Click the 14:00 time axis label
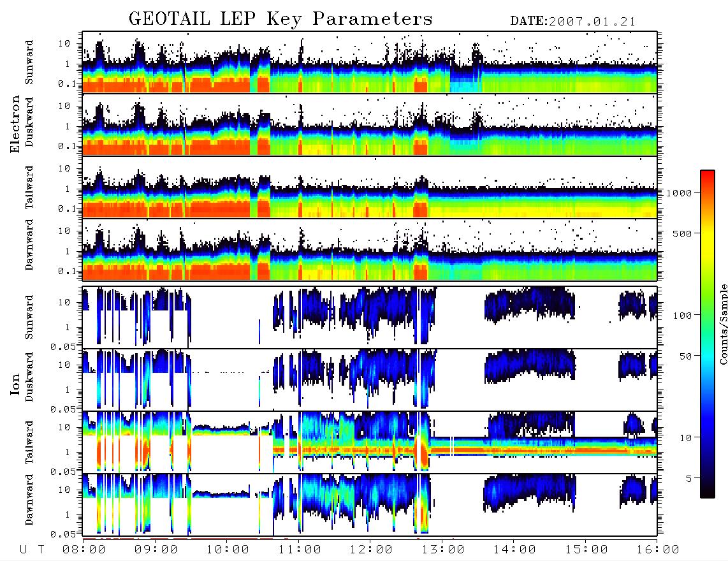Screen dimensions: 728x561 point(514,550)
